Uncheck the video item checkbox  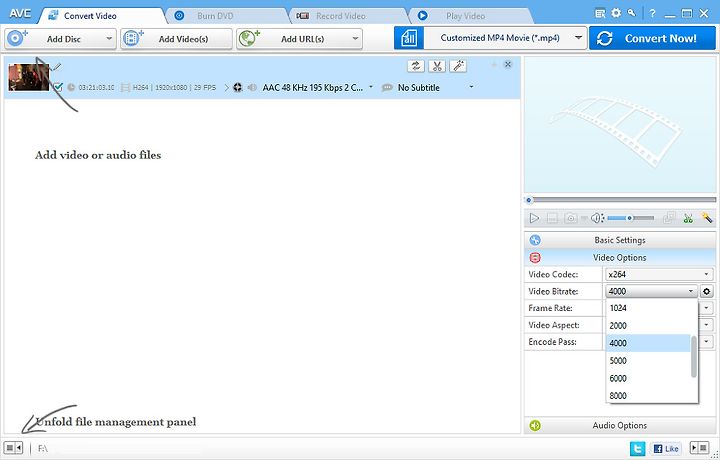coord(58,87)
